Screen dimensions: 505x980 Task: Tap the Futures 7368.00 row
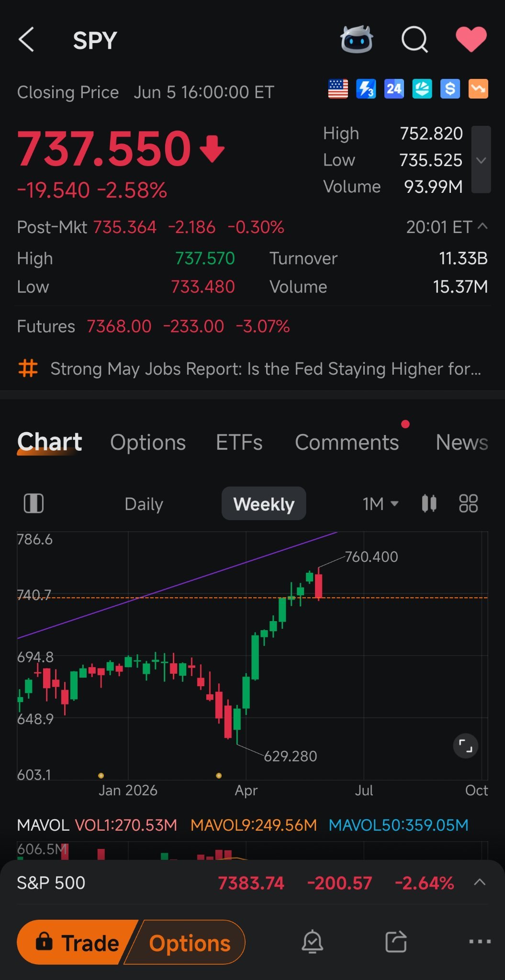[153, 326]
